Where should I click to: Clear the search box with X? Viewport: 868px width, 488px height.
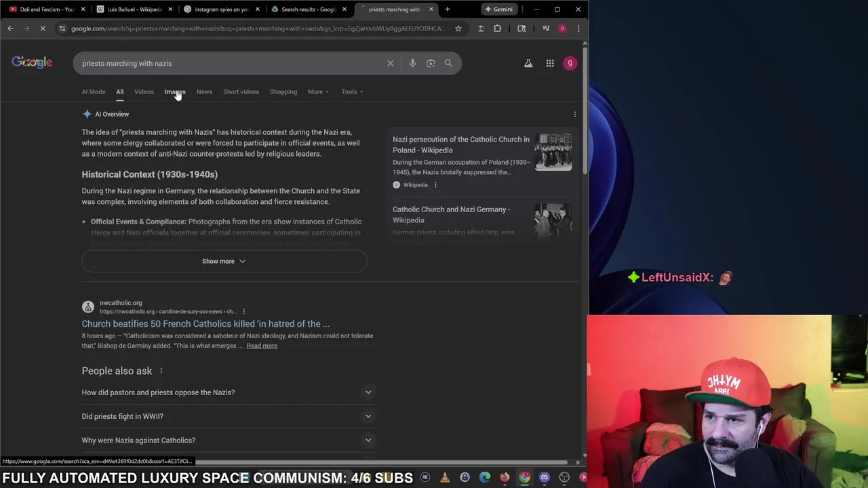(391, 63)
